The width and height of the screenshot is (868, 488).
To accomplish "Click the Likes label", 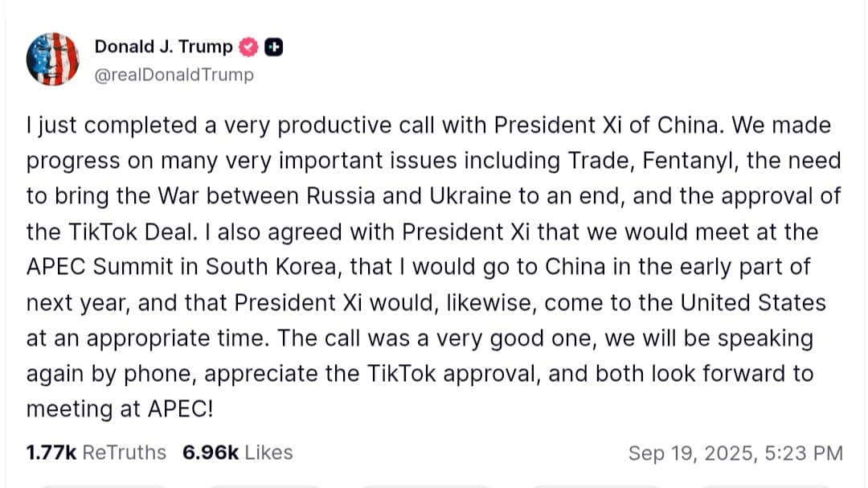I will pyautogui.click(x=270, y=452).
